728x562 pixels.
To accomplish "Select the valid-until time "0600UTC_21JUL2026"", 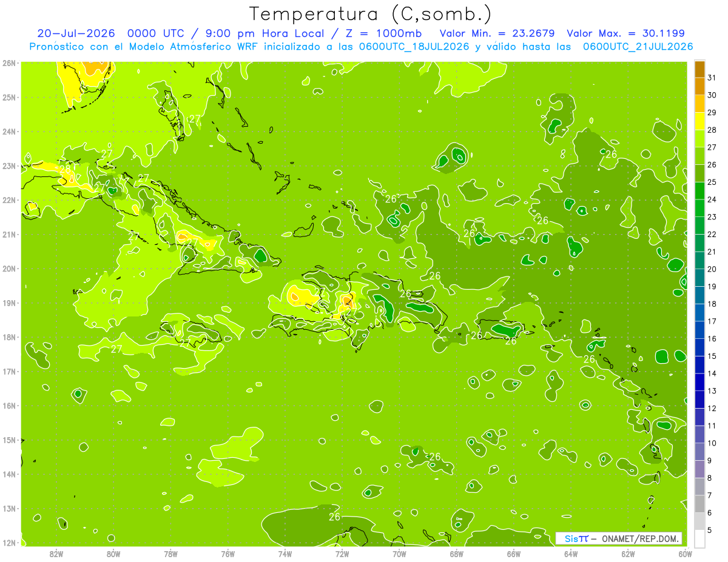I will (638, 47).
